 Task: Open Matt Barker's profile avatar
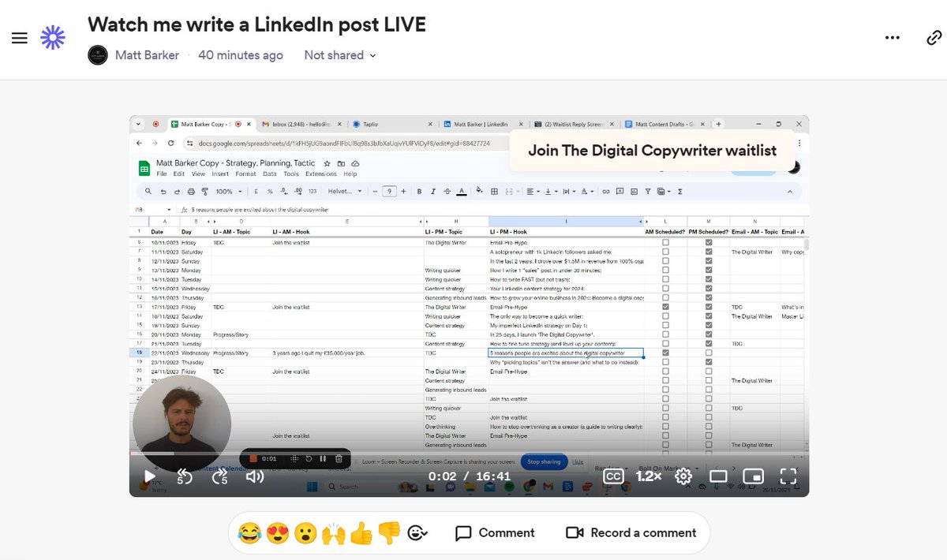[98, 55]
